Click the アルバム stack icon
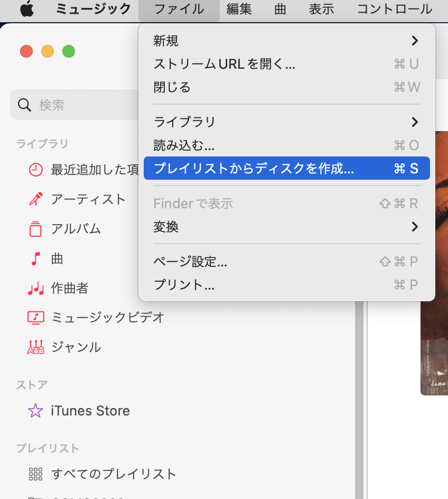 click(x=35, y=229)
